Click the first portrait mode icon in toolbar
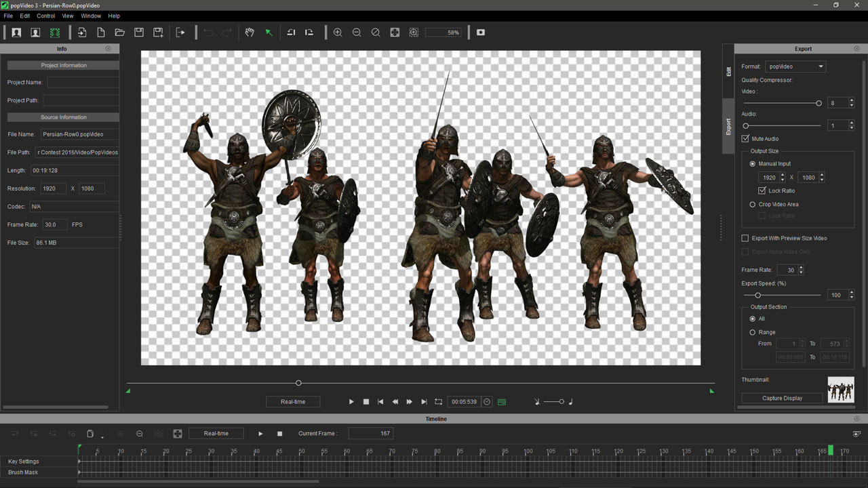Image resolution: width=868 pixels, height=488 pixels. click(x=16, y=33)
